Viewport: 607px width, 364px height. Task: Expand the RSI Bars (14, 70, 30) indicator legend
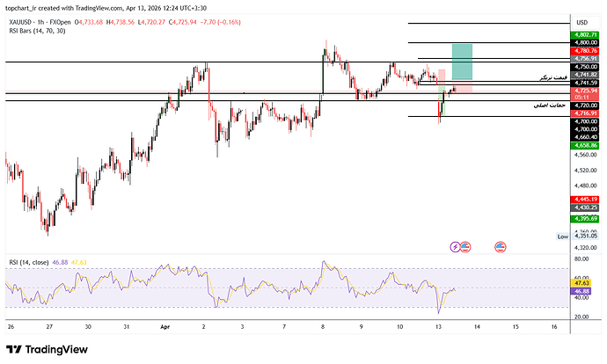click(x=37, y=31)
